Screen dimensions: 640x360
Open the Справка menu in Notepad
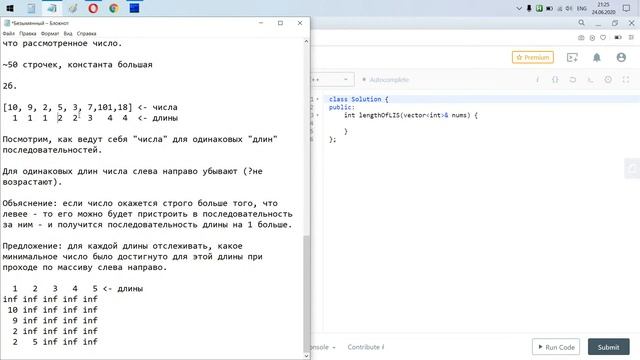87,33
